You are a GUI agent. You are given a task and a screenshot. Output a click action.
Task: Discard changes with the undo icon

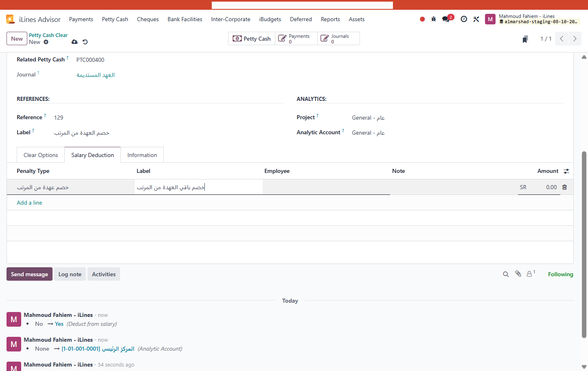[85, 42]
